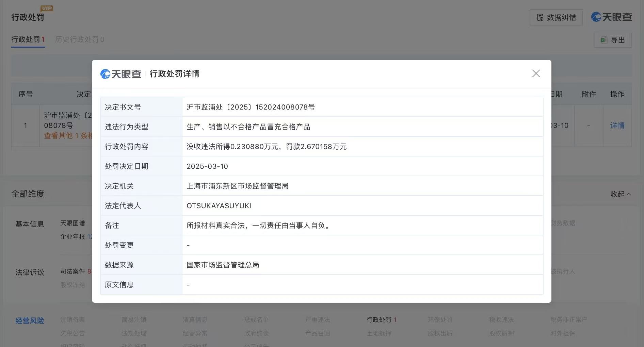Select 违法行为类型 value text

coord(248,127)
